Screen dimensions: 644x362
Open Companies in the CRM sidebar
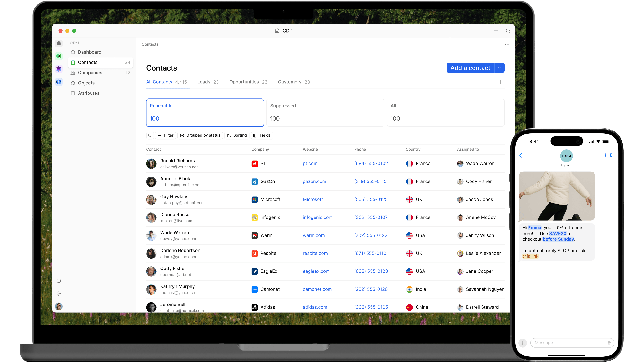pos(101,73)
